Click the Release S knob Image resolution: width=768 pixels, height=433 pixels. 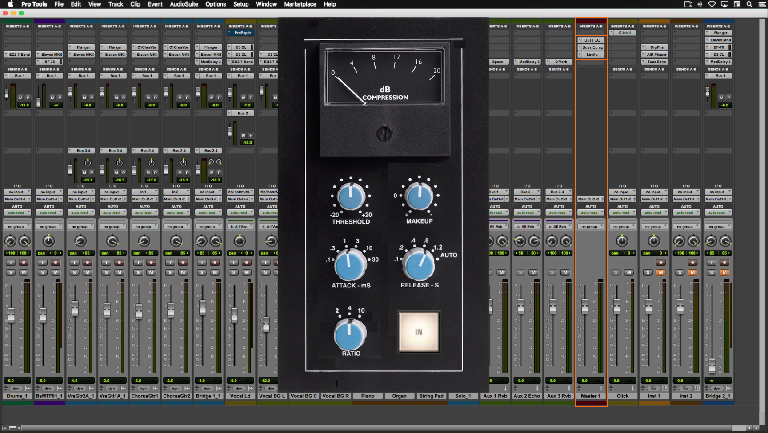tap(418, 264)
